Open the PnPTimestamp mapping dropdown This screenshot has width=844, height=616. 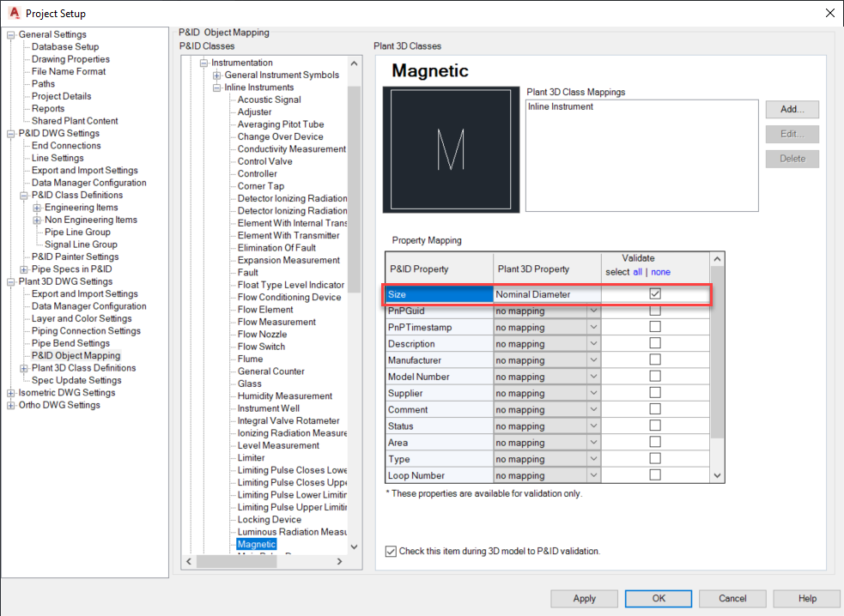(593, 327)
